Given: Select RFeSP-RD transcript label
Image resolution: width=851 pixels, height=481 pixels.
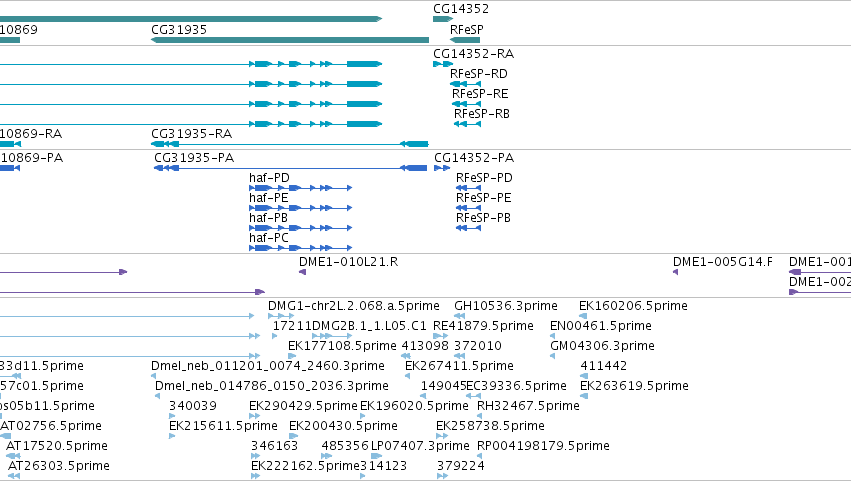Looking at the screenshot, I should click(479, 74).
